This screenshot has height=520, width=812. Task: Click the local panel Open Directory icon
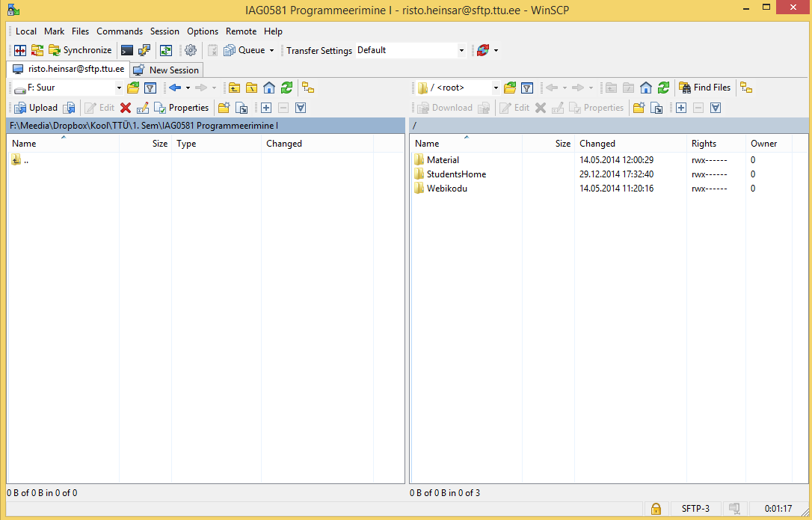point(133,88)
